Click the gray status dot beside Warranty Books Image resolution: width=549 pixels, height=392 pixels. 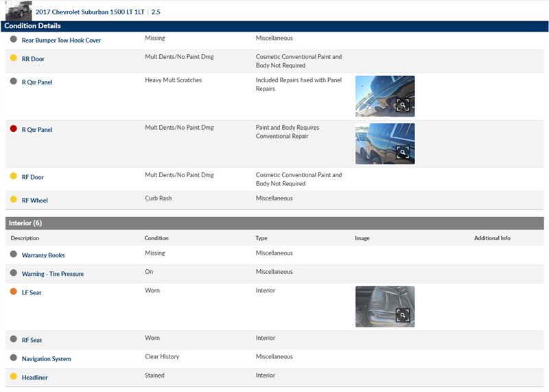[x=14, y=254]
